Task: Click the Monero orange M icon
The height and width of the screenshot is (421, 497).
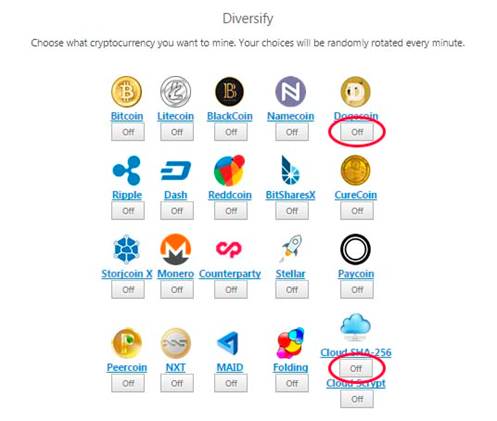Action: 176,249
